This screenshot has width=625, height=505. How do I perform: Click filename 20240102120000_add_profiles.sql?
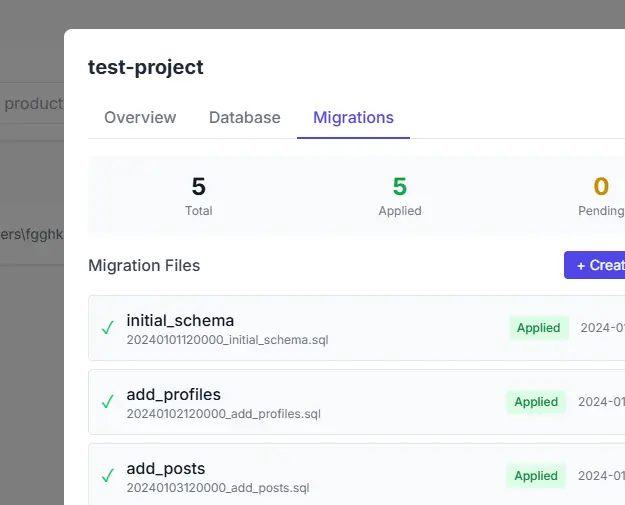224,414
